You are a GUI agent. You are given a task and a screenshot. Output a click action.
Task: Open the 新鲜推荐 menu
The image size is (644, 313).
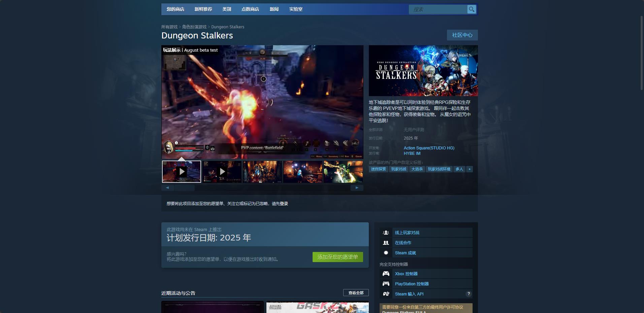click(x=203, y=9)
